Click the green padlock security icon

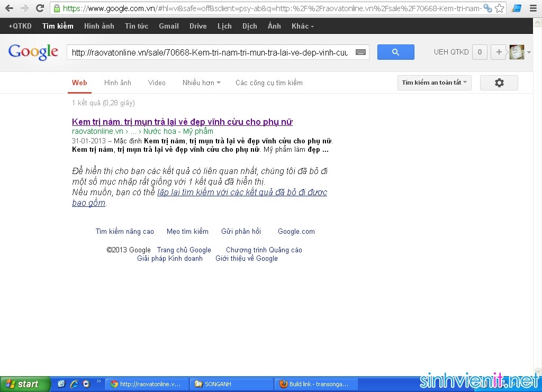pyautogui.click(x=57, y=8)
